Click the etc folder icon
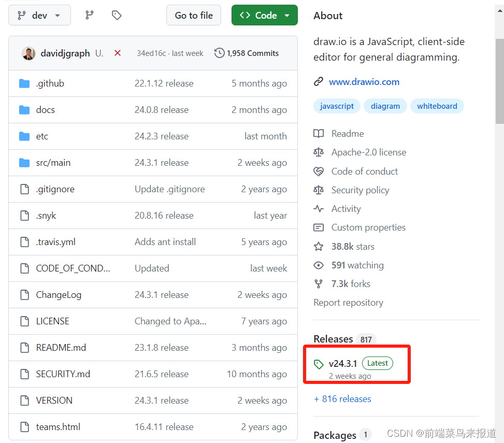 pyautogui.click(x=24, y=136)
